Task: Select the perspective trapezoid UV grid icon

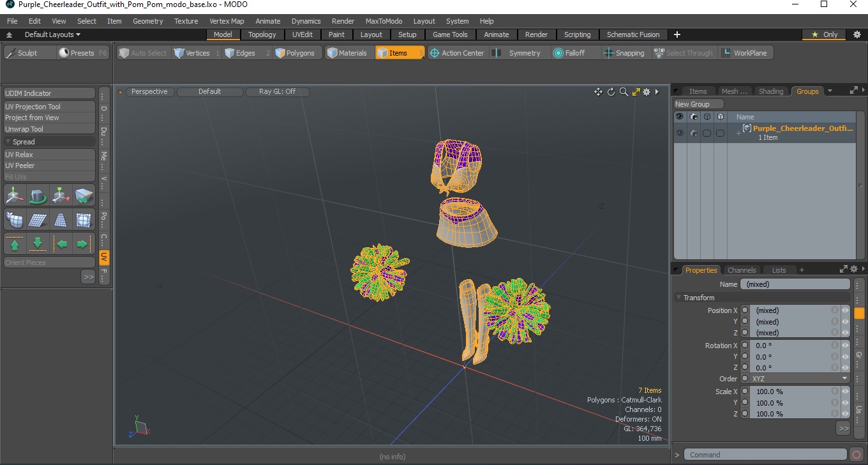Action: [61, 220]
